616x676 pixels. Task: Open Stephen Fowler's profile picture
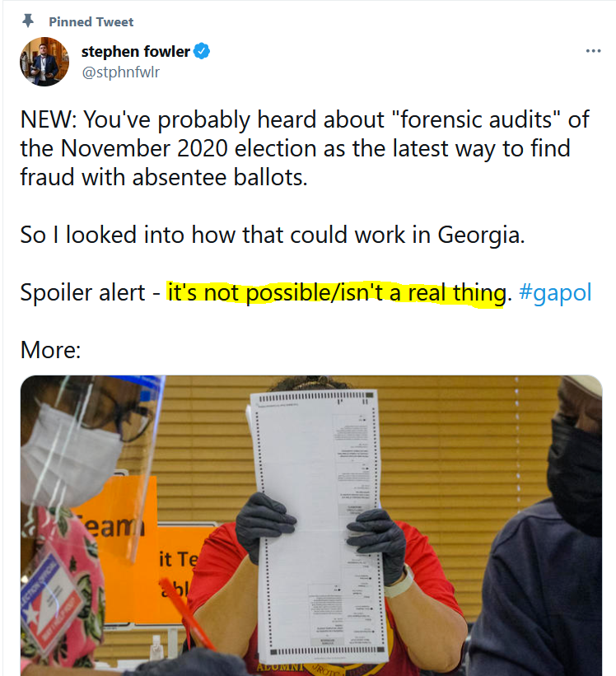point(44,62)
